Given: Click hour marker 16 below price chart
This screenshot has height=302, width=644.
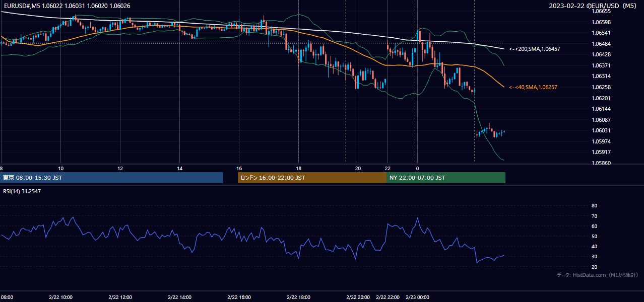Looking at the screenshot, I should coord(239,168).
